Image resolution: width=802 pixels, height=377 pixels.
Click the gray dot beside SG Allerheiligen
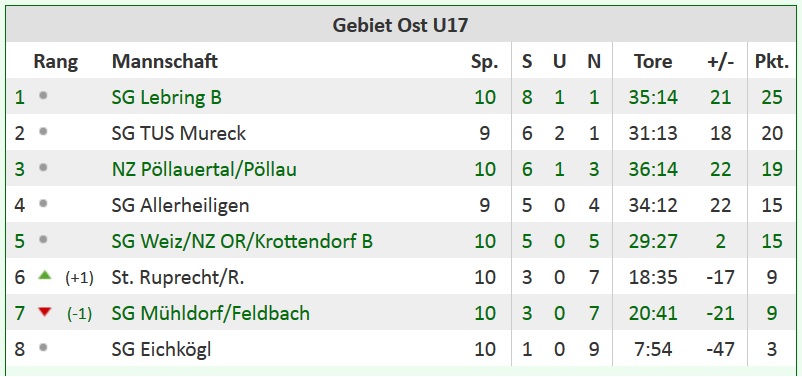click(x=43, y=204)
